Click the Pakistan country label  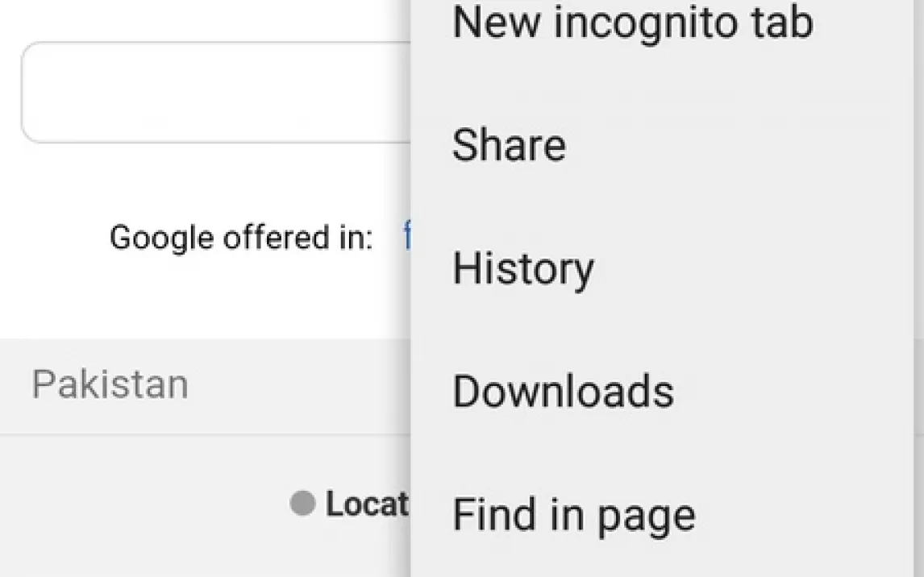coord(110,385)
